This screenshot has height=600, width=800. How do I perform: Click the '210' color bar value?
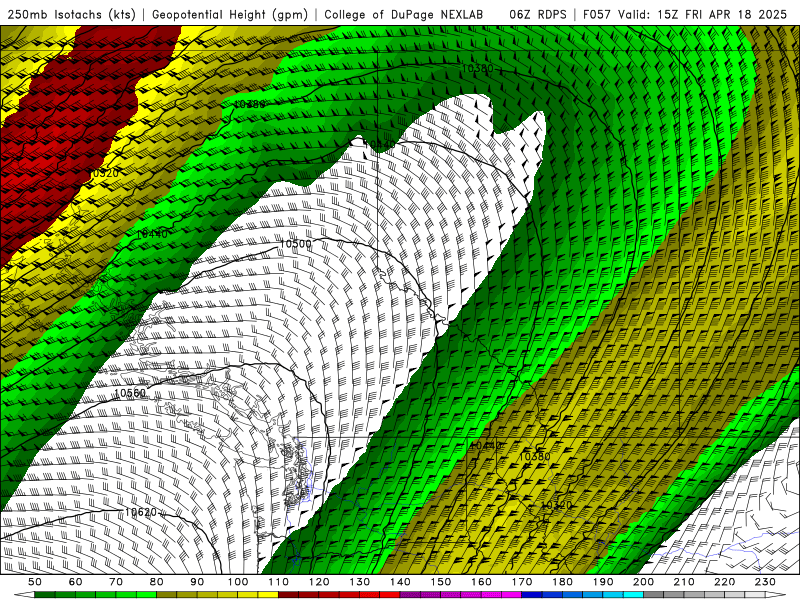coord(684,582)
